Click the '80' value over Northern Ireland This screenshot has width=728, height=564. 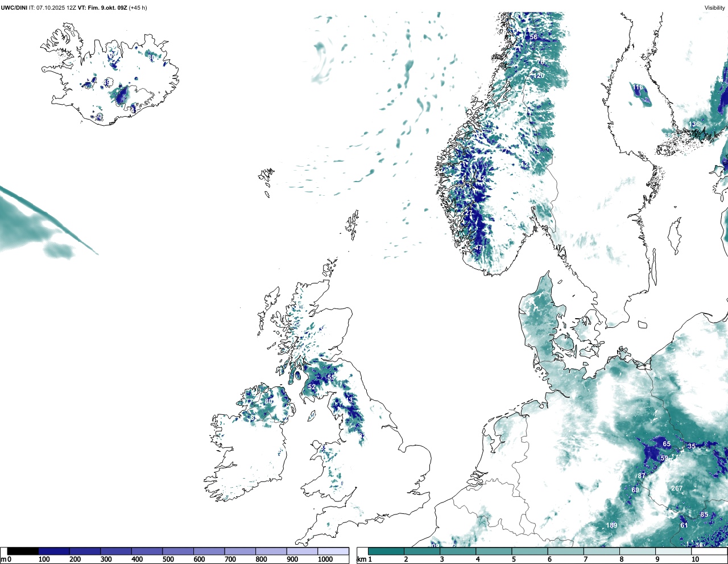pos(268,401)
